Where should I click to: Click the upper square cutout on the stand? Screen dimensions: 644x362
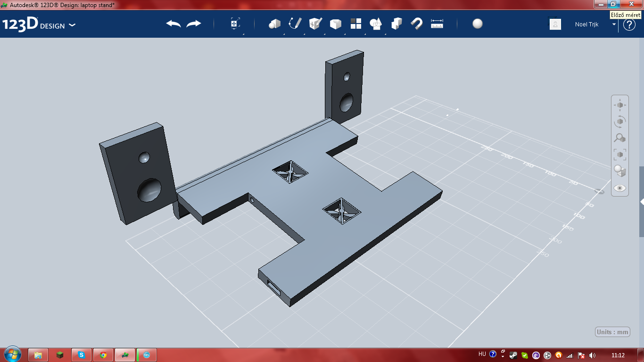(x=291, y=172)
